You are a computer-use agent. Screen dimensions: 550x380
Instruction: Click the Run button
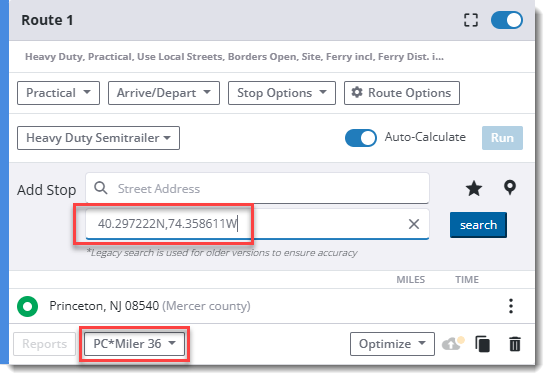[x=502, y=138]
